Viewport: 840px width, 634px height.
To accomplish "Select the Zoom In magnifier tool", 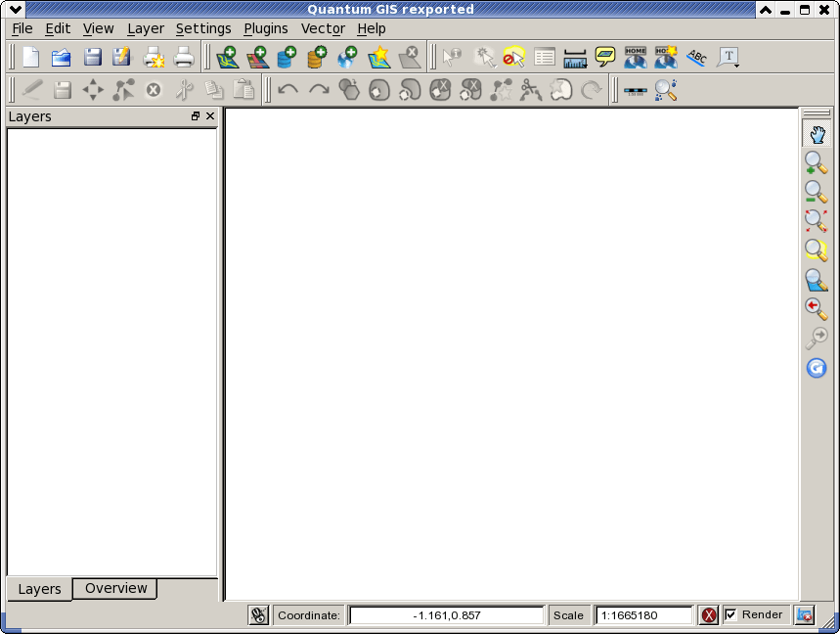I will [x=816, y=162].
